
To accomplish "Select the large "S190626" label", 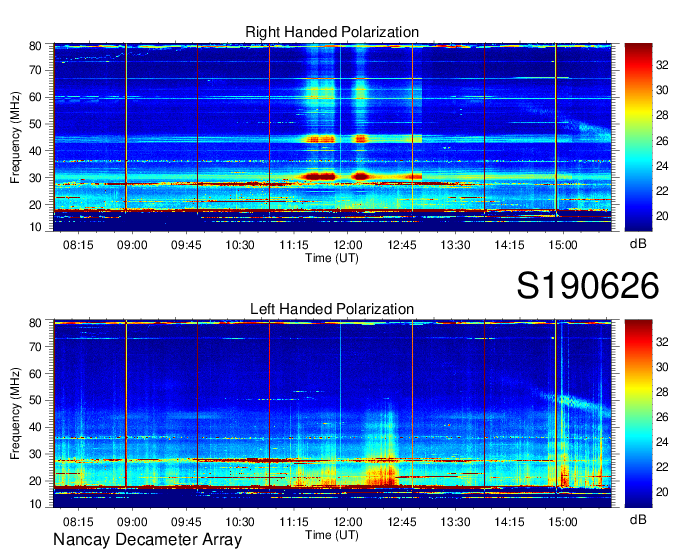I will pos(588,286).
